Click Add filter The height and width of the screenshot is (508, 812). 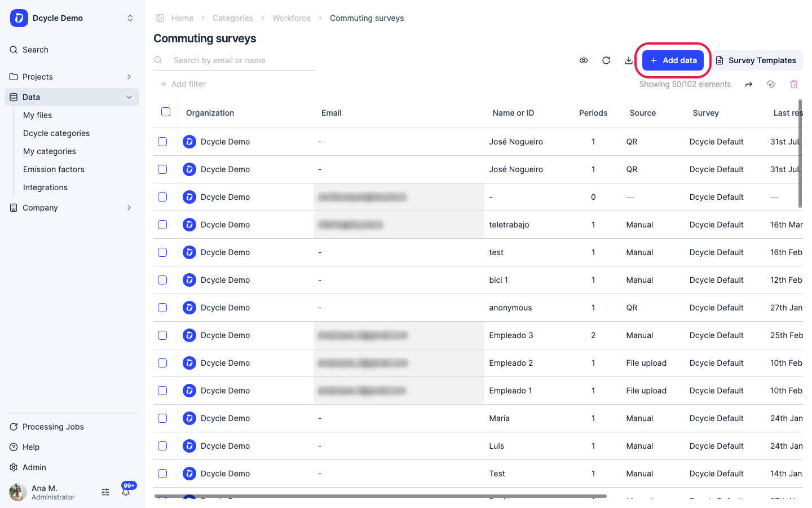pos(183,84)
